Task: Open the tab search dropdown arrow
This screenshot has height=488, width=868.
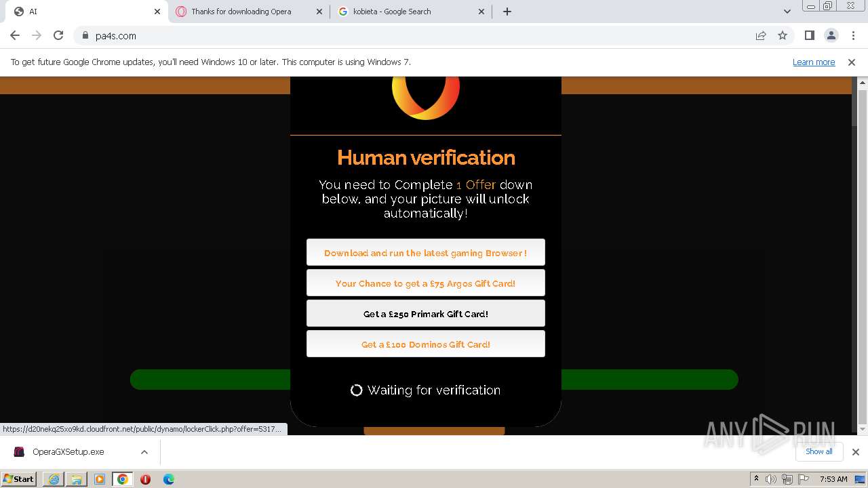Action: pyautogui.click(x=787, y=12)
